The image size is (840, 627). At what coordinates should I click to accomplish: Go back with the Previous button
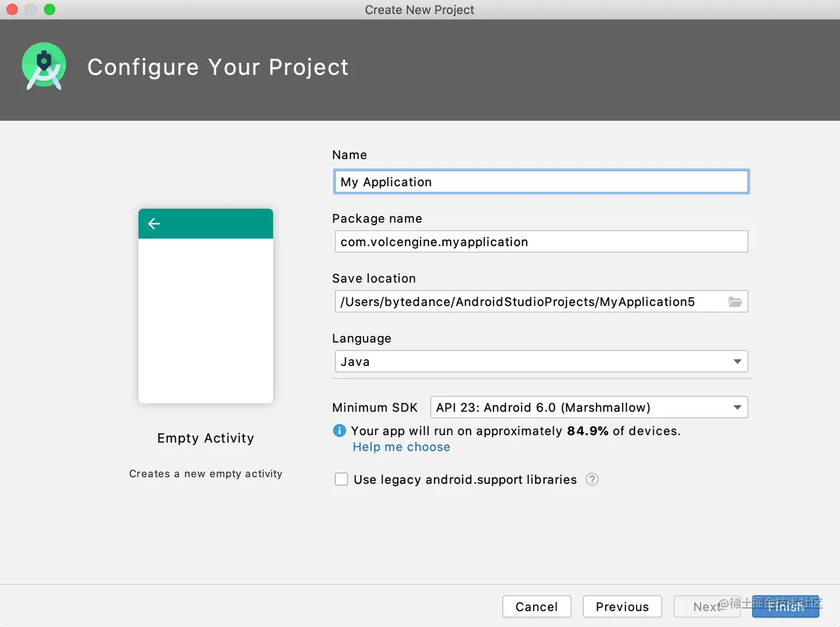click(x=622, y=607)
